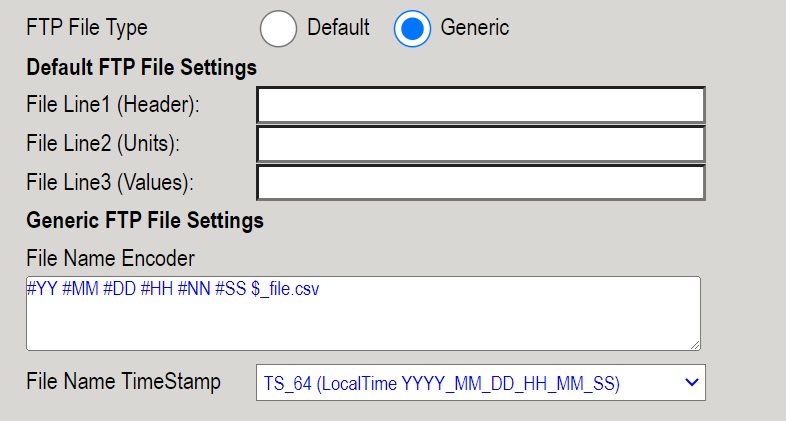Click the chevron arrow on TS_64 dropdown
The height and width of the screenshot is (421, 786).
690,383
